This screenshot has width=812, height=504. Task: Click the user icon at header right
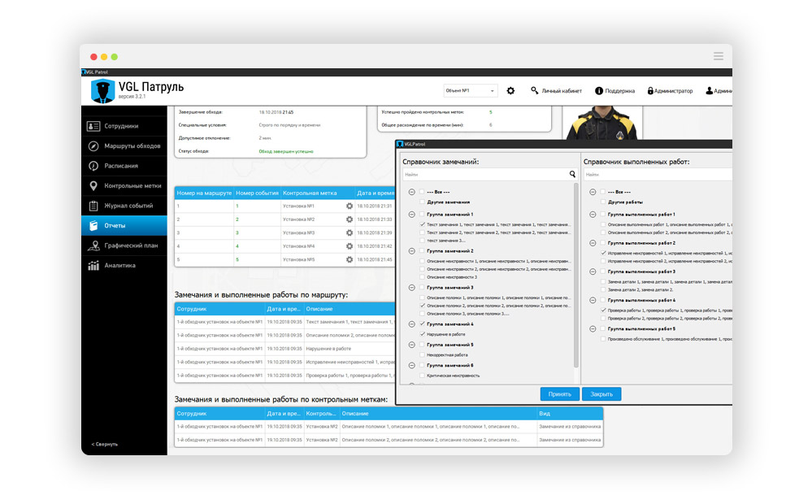pos(709,91)
